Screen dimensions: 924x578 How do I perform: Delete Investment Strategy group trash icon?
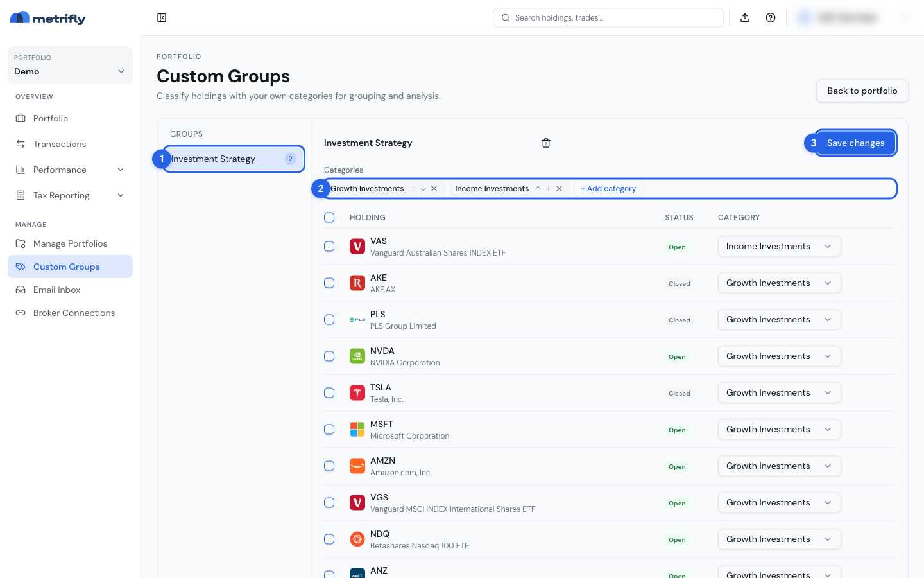[546, 143]
